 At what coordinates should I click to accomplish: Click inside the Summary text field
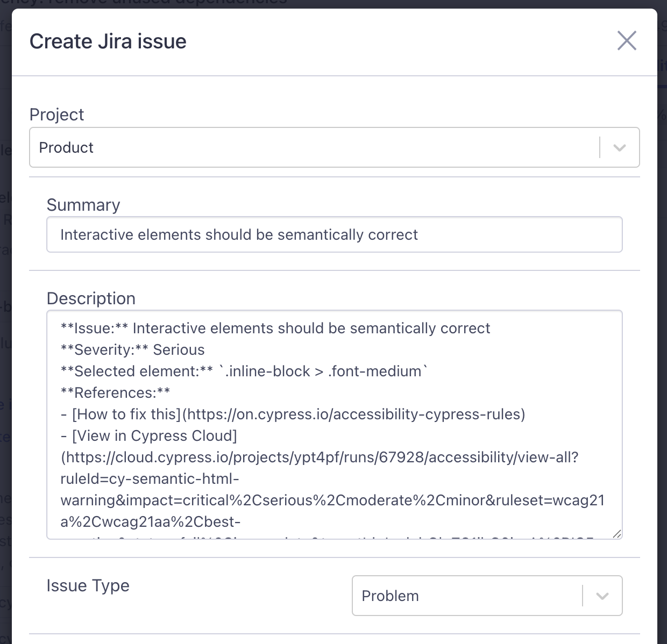coord(334,234)
